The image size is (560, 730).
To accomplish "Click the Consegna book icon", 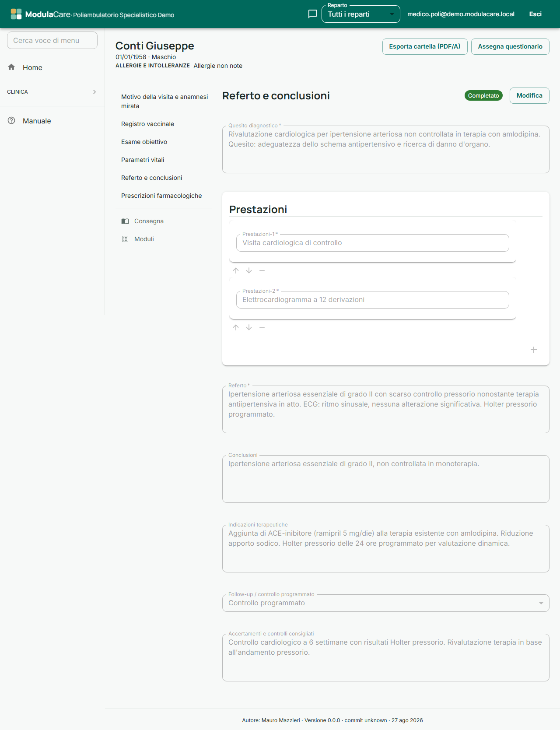I will coord(125,221).
